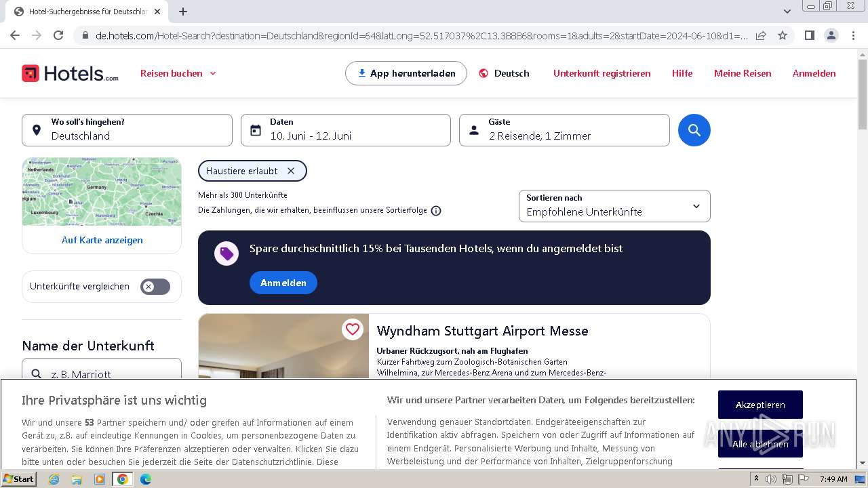This screenshot has height=488, width=868.
Task: Click App herunterladen button
Action: [x=406, y=73]
